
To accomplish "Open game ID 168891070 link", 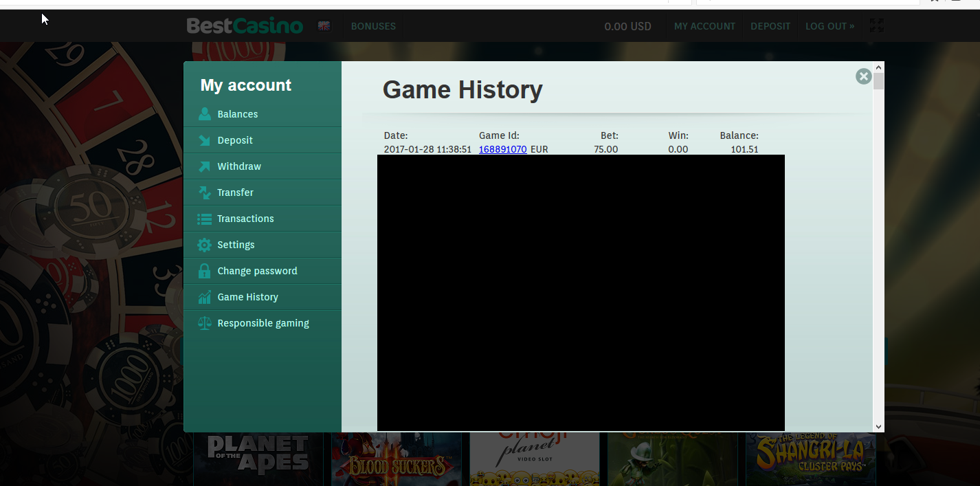I will (x=503, y=149).
